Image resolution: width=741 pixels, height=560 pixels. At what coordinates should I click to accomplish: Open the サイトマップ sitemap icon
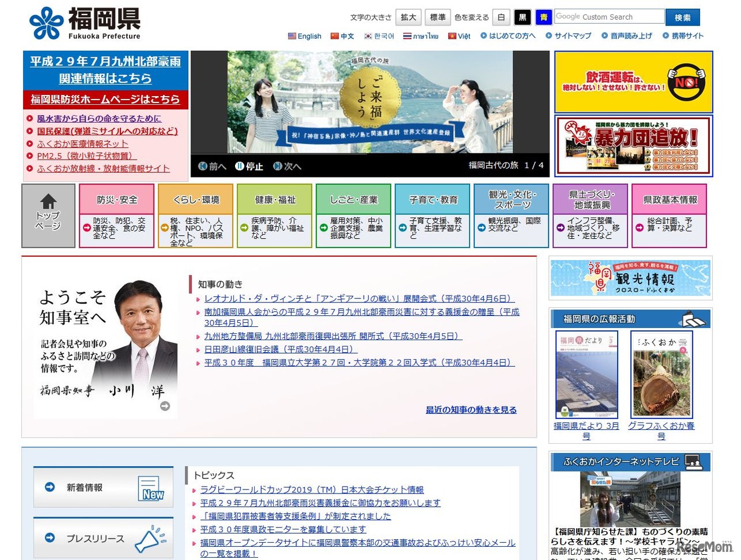549,36
